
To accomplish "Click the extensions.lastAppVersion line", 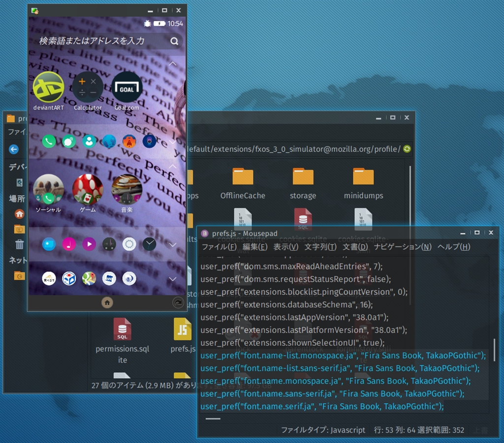I will 294,317.
